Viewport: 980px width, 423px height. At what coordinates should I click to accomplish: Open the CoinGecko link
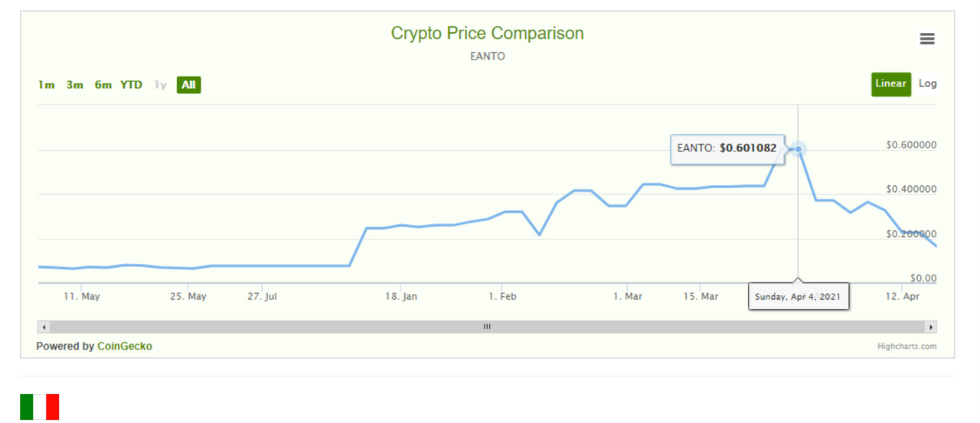(x=125, y=347)
